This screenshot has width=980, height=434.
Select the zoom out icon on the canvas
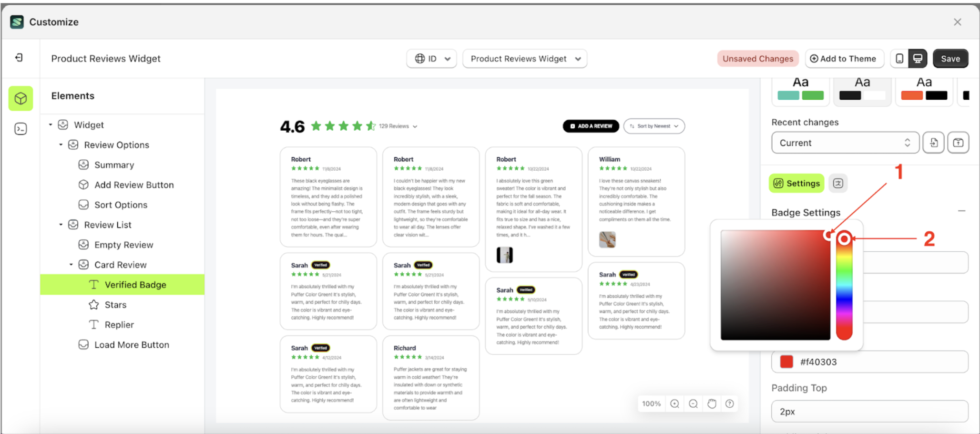693,403
